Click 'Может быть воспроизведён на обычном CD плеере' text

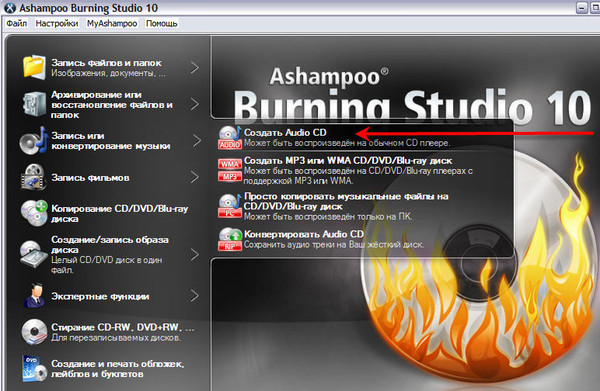pos(347,143)
